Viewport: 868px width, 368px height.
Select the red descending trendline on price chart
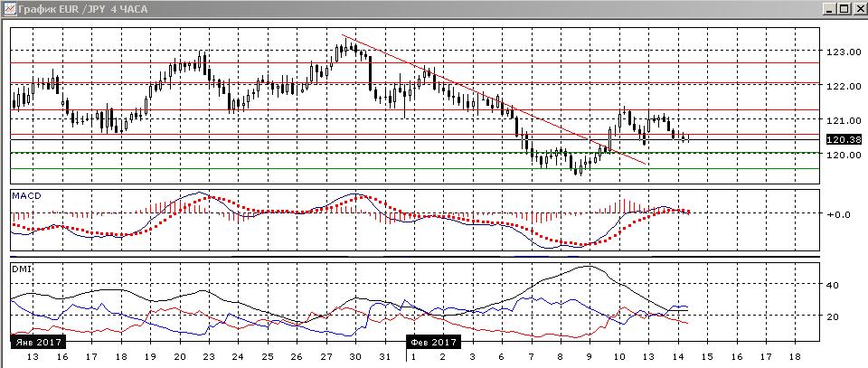pyautogui.click(x=494, y=99)
